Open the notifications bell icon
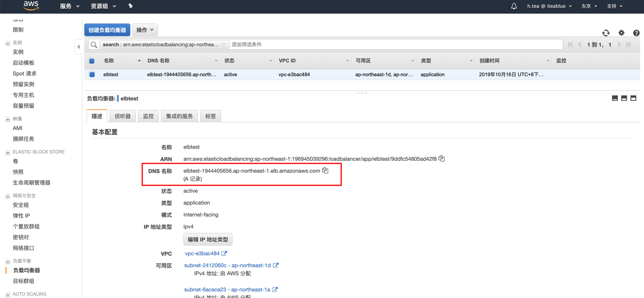Image resolution: width=644 pixels, height=298 pixels. (x=514, y=6)
